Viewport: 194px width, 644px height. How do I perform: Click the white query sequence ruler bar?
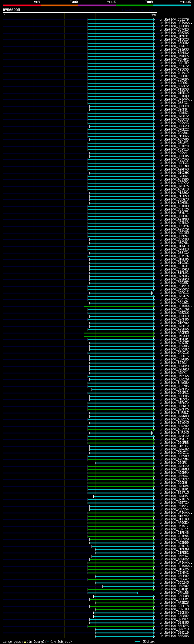80,12
